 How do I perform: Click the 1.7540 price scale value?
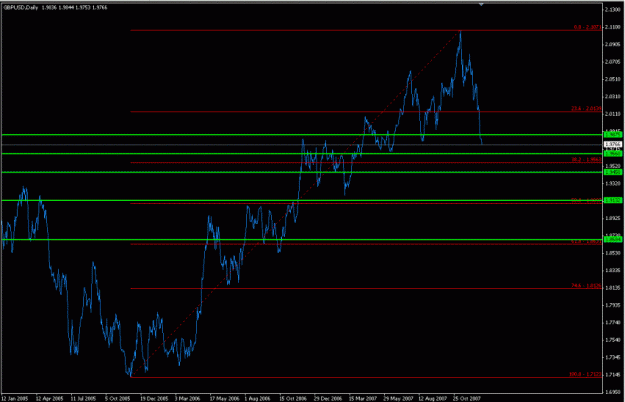[x=612, y=340]
